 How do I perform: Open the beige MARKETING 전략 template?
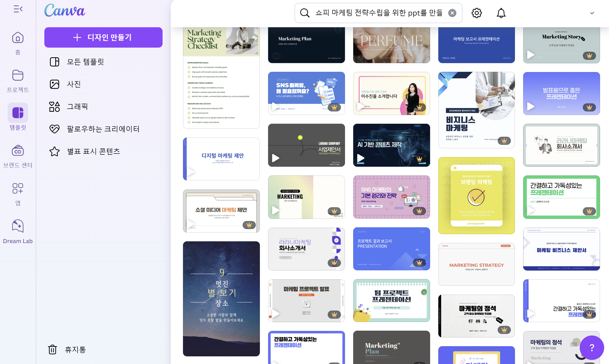pos(307,197)
